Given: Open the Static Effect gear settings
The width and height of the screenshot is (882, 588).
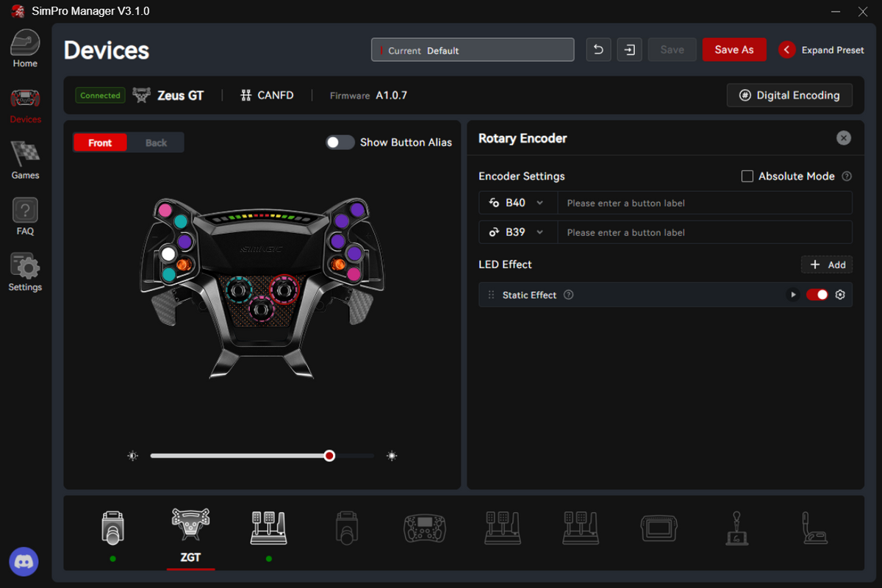Looking at the screenshot, I should click(x=840, y=295).
